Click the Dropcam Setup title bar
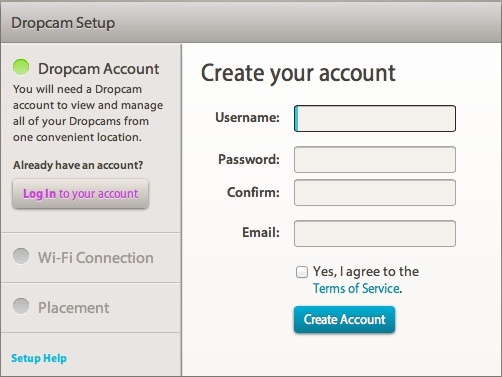Screen dimensions: 502x377 (x=251, y=22)
